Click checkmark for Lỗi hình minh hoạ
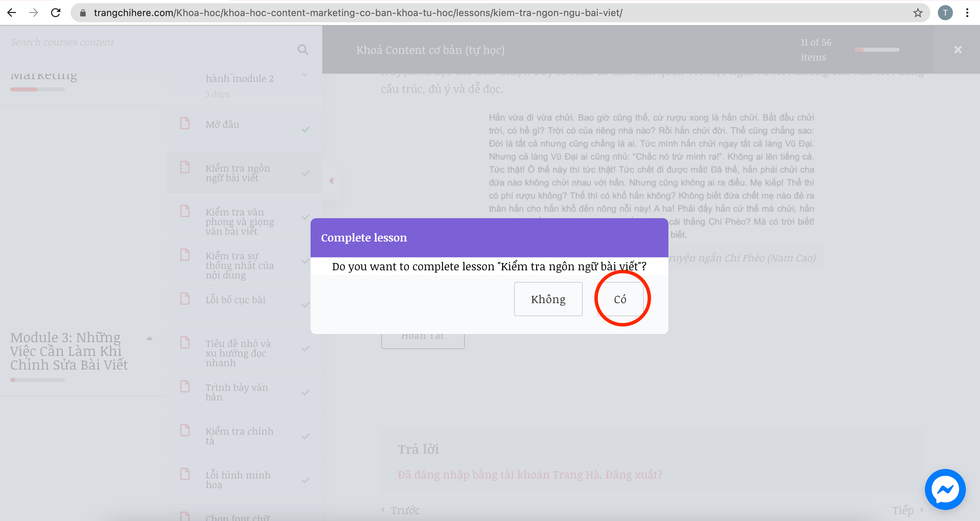The image size is (980, 521). point(305,480)
